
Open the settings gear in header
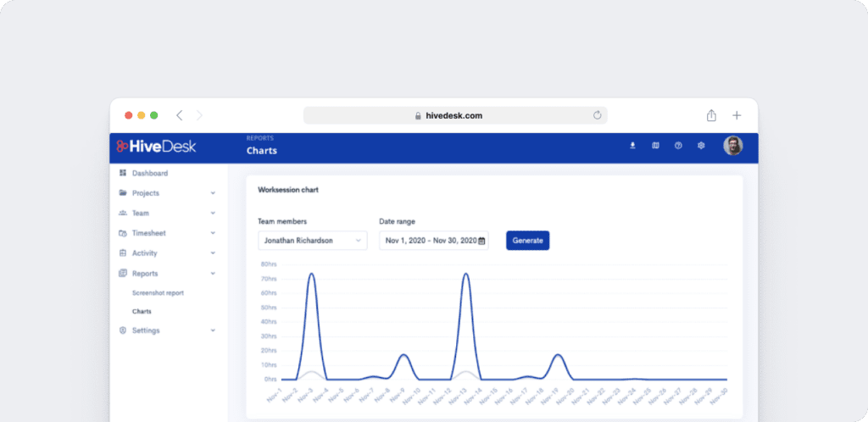(701, 146)
